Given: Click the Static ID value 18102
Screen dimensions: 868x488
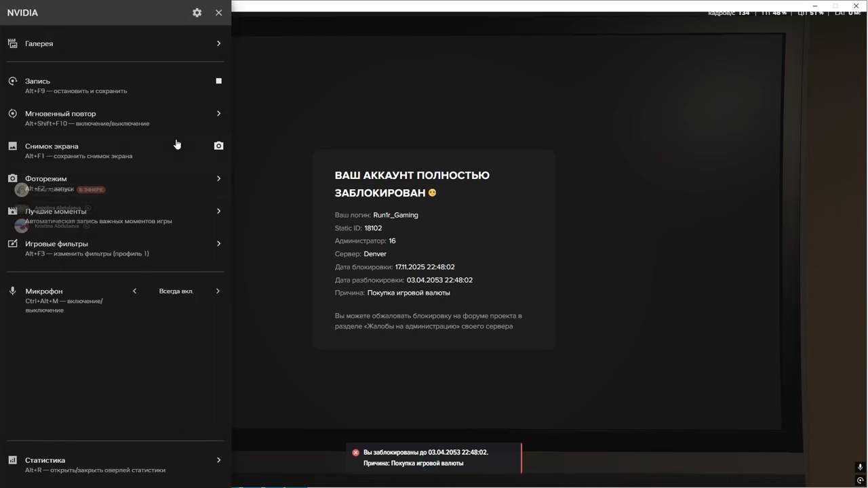Looking at the screenshot, I should [373, 228].
